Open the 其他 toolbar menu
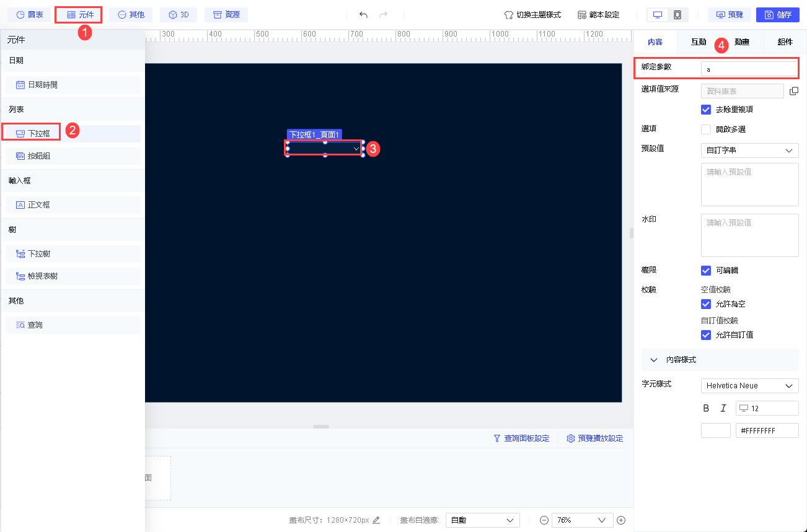 point(131,15)
